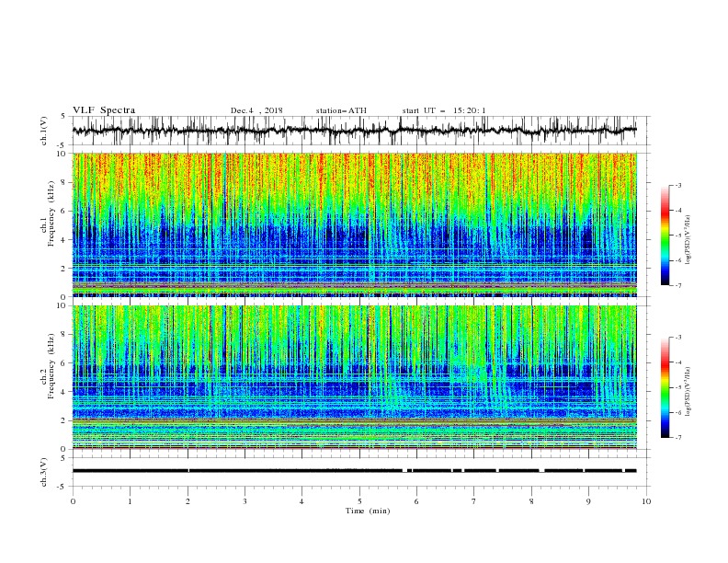728x563 pixels.
Task: Click ch.2 frequency axis tick "6"
Action: click(x=65, y=363)
